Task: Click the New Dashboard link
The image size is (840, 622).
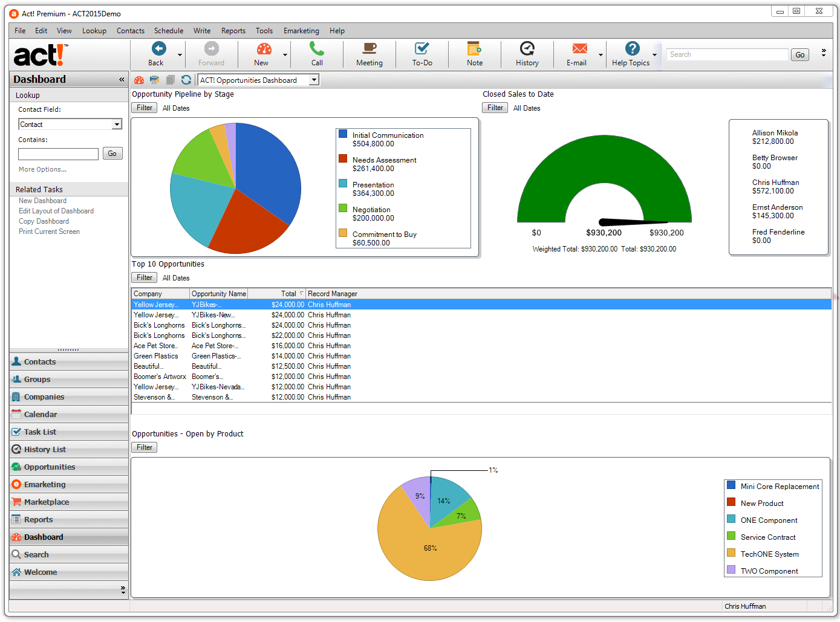Action: point(43,201)
